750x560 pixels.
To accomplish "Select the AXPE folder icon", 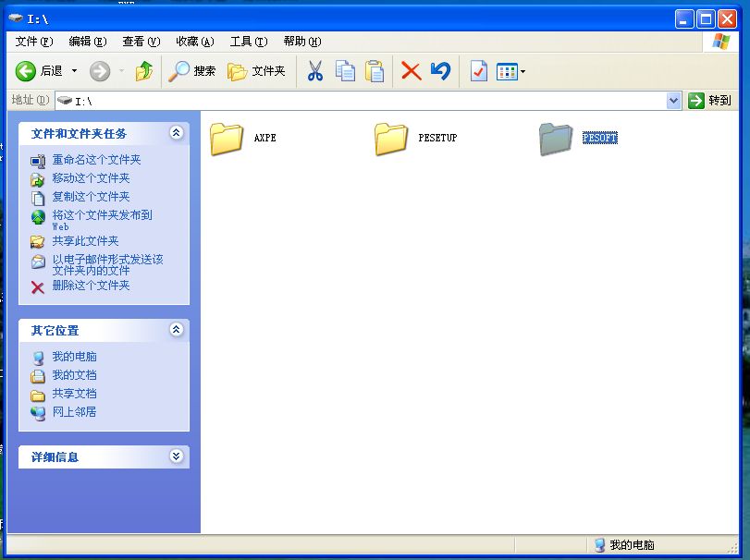I will (x=227, y=139).
